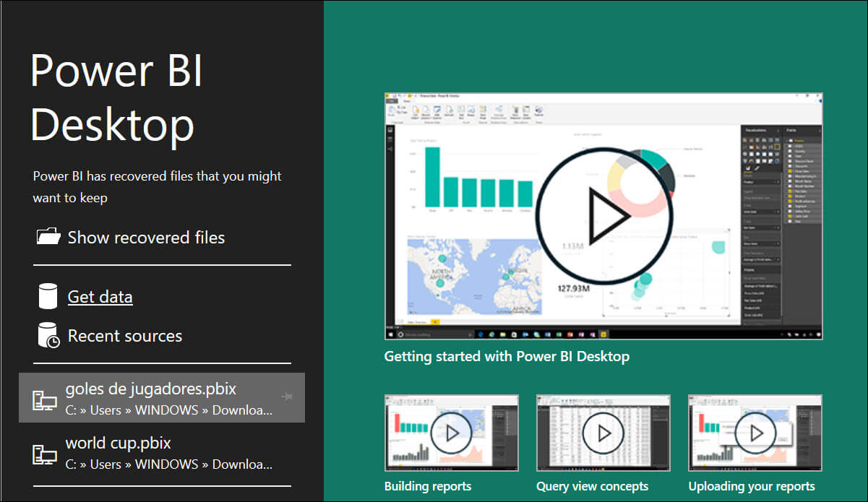Open recent file world cup.pbix
868x502 pixels.
162,453
